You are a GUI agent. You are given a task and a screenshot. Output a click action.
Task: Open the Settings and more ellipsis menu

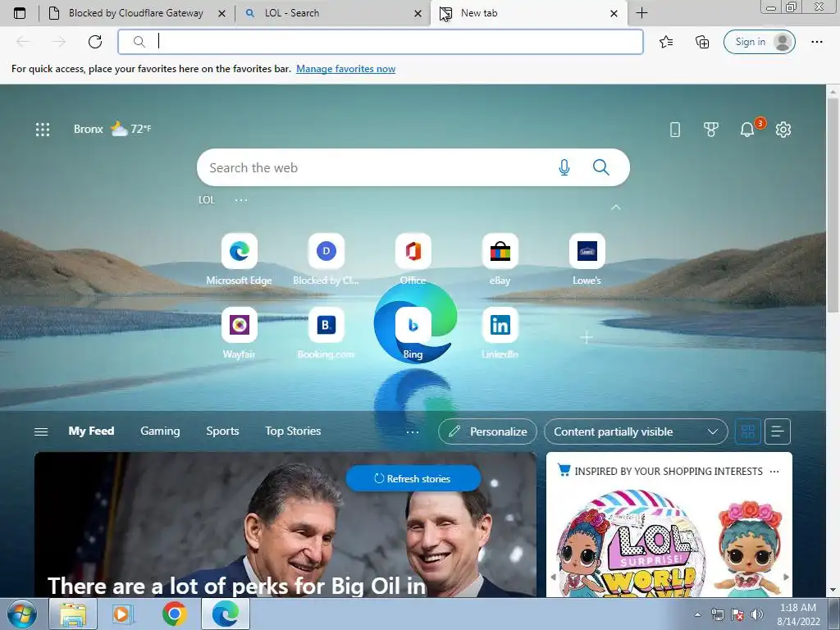[x=817, y=42]
